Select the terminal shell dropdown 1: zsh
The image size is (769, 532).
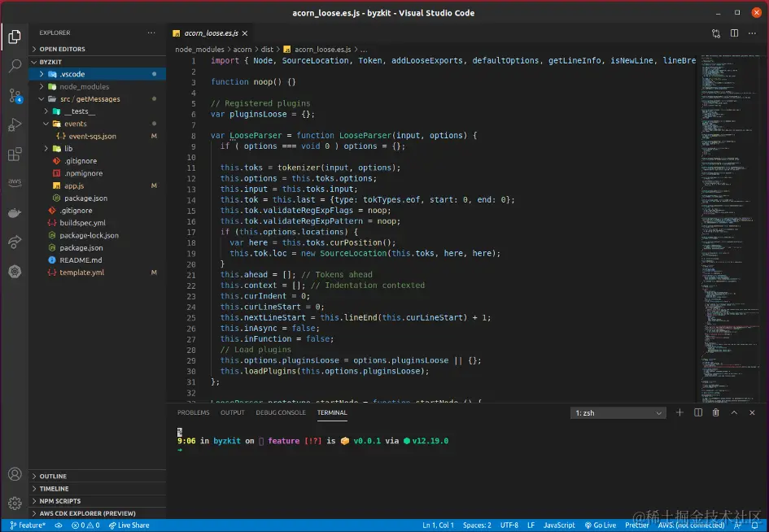pos(618,413)
